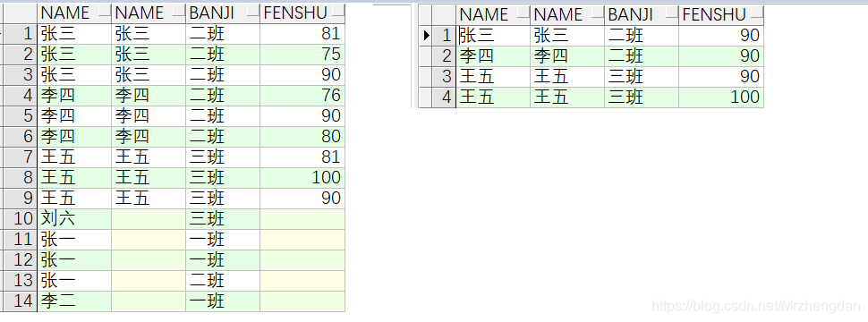Click the 李二 name cell
Screen dimensions: 868x322
tap(74, 301)
